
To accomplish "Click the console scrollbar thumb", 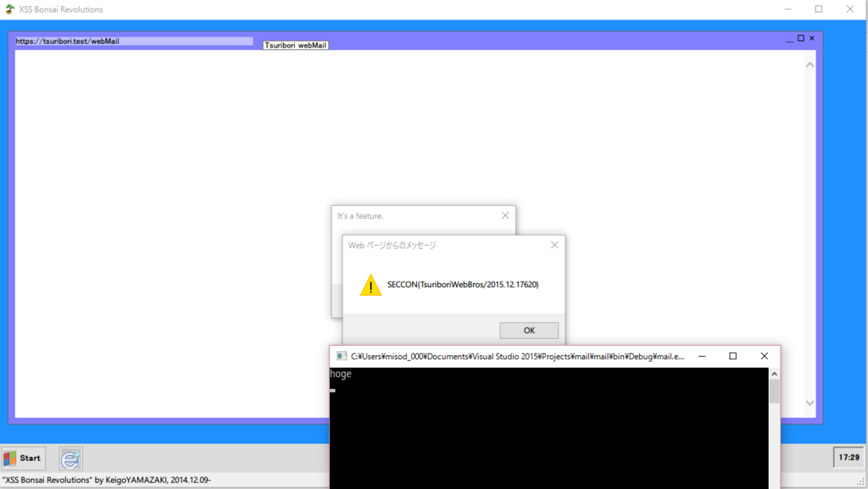I will click(775, 392).
